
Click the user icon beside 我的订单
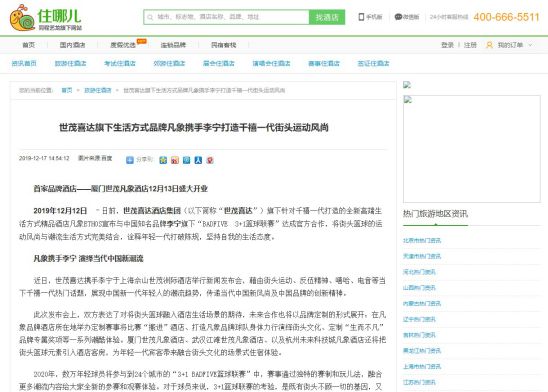pyautogui.click(x=489, y=45)
